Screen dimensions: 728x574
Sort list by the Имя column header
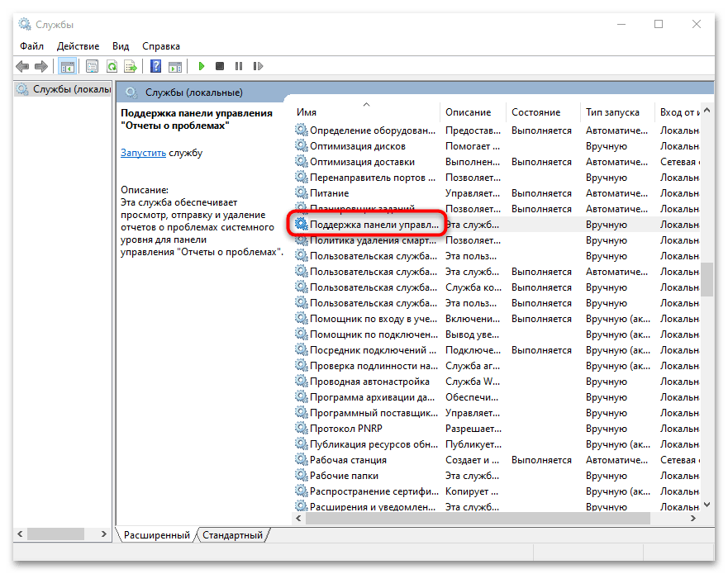[x=307, y=112]
